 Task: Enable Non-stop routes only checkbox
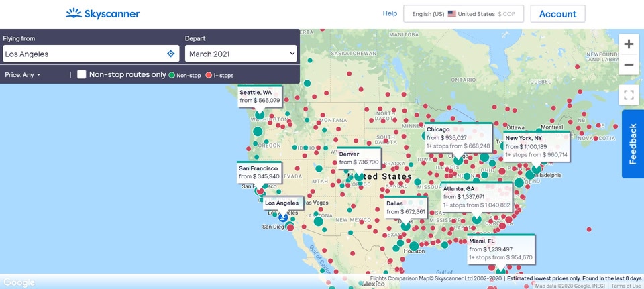point(82,74)
